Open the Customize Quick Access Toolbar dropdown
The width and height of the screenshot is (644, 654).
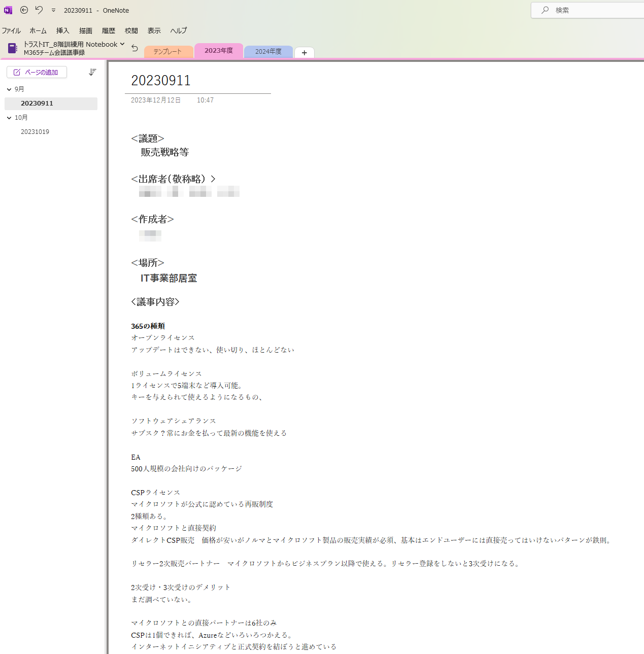pos(53,10)
